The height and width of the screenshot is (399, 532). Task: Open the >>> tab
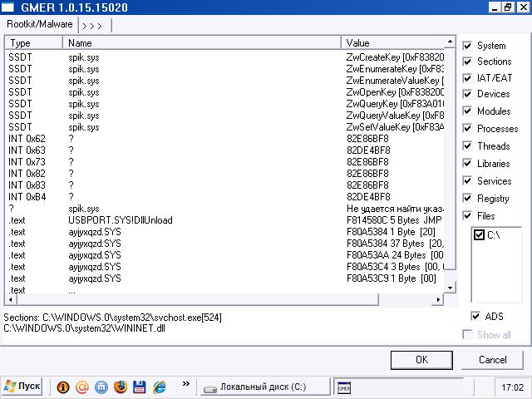92,26
